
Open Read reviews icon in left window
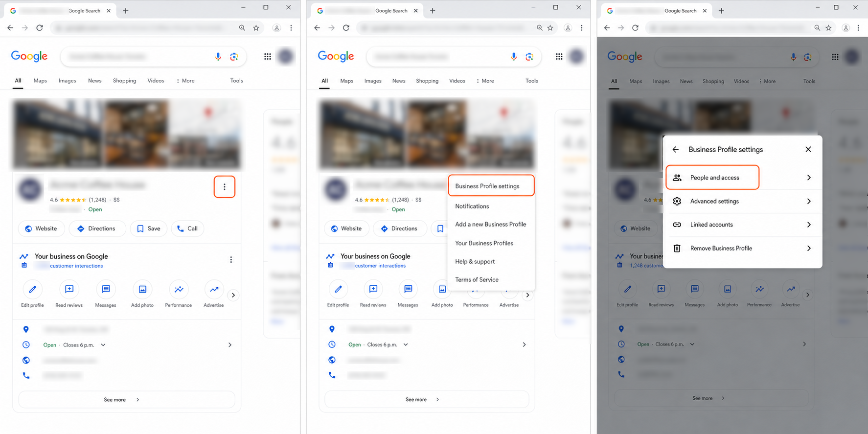point(69,289)
